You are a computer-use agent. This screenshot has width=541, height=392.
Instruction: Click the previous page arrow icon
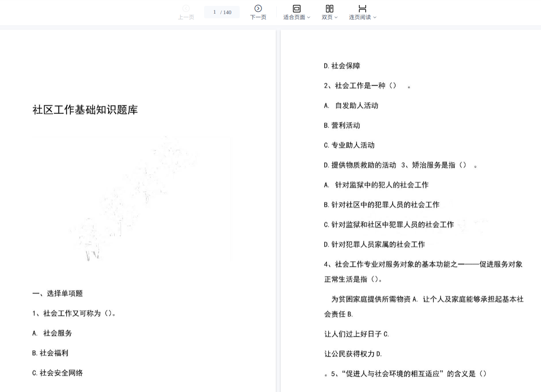click(186, 8)
